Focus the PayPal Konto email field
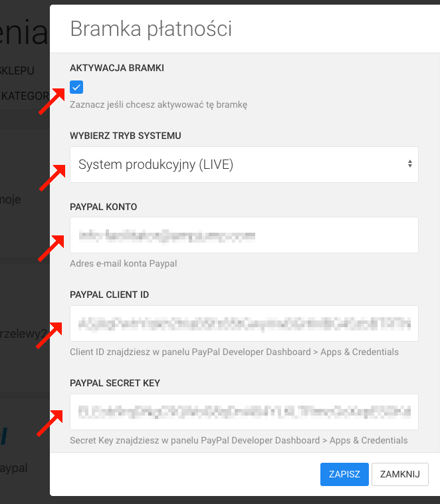The width and height of the screenshot is (440, 504). pyautogui.click(x=244, y=235)
